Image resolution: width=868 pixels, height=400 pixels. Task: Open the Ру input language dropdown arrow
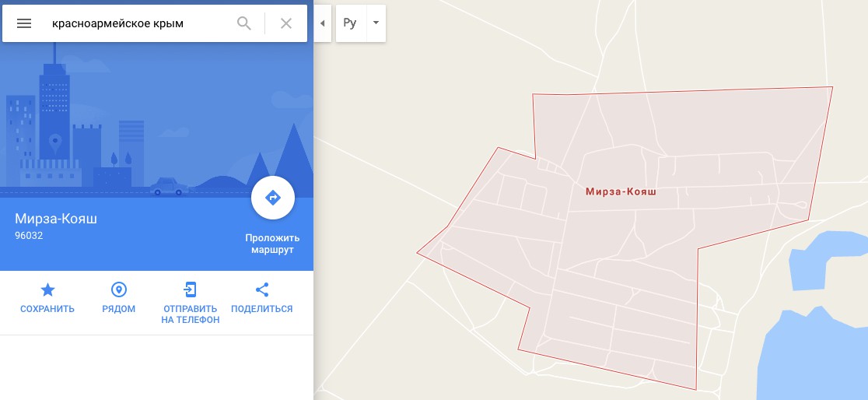point(376,23)
